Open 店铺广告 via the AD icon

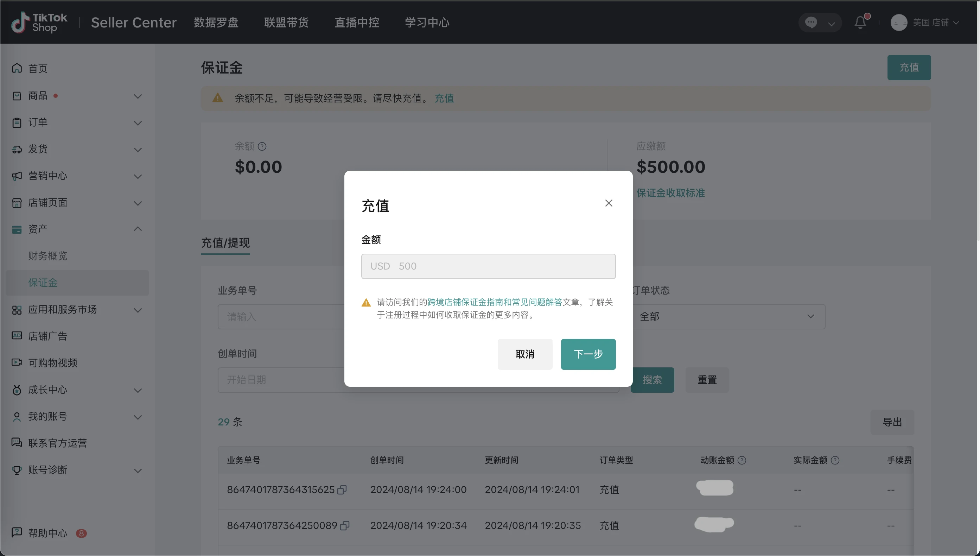(17, 336)
